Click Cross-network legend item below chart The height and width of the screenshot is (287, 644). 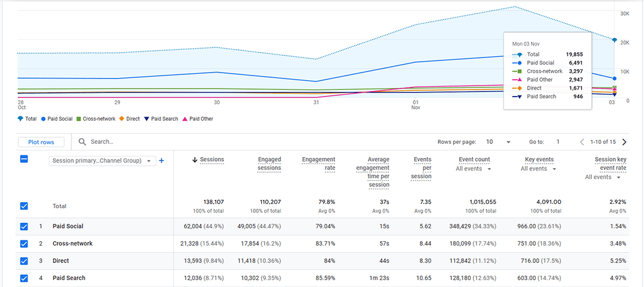point(95,119)
